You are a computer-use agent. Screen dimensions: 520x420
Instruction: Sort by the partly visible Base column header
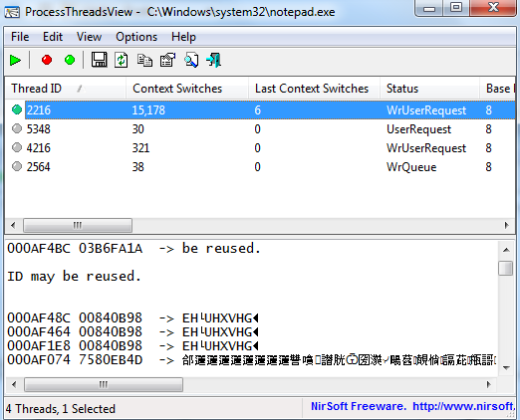[498, 89]
